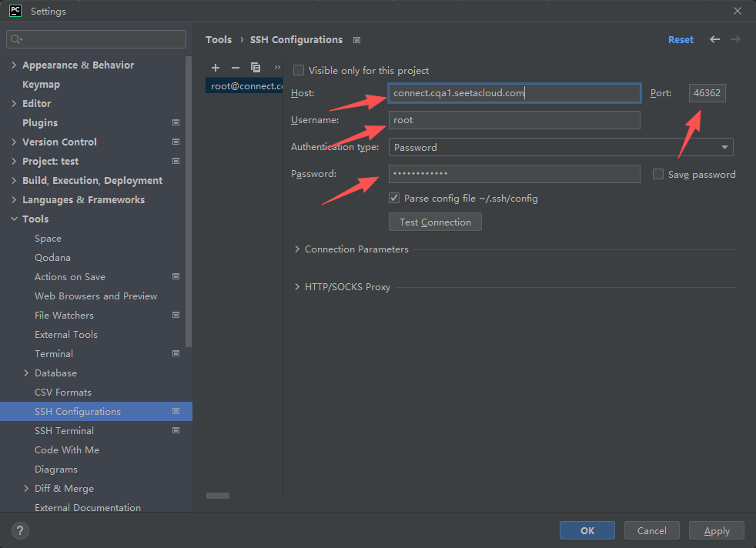Select SSH Terminal in the settings tree
Viewport: 756px width, 548px height.
click(x=64, y=430)
